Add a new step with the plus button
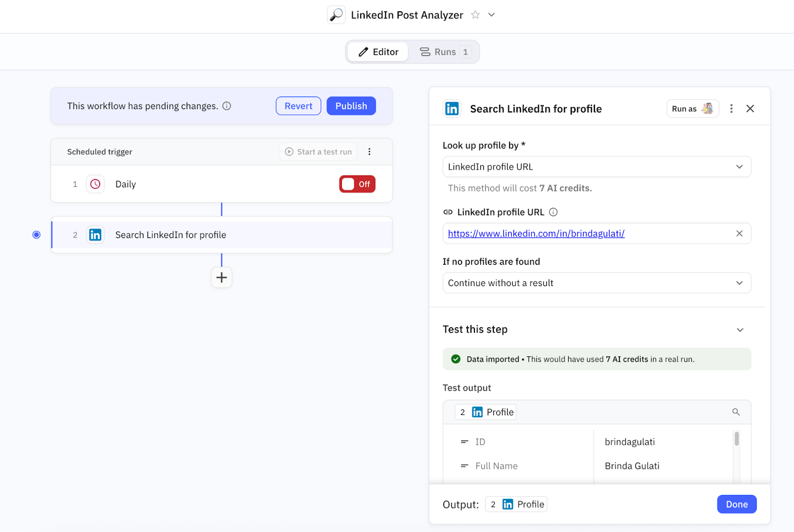This screenshot has height=532, width=794. coord(221,278)
